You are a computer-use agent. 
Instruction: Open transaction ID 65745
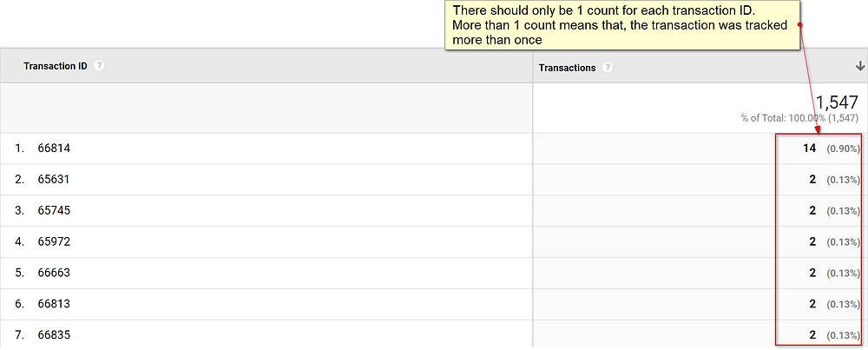coord(54,210)
